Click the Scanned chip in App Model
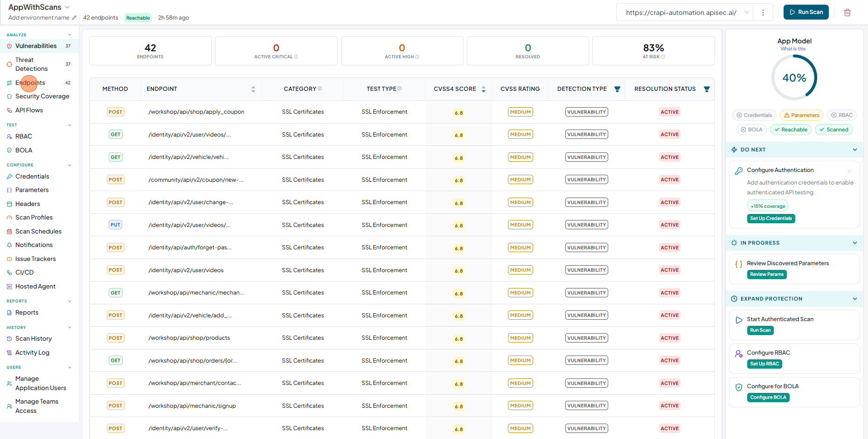 pyautogui.click(x=833, y=130)
